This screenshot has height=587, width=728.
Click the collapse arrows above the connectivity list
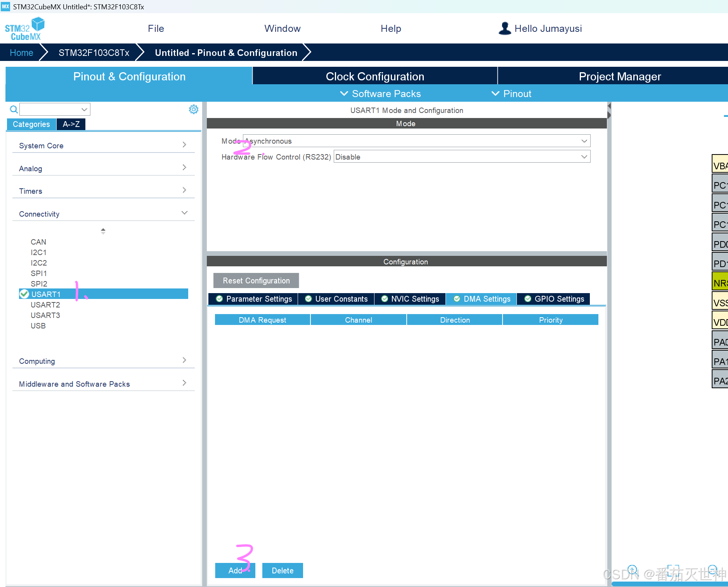103,231
